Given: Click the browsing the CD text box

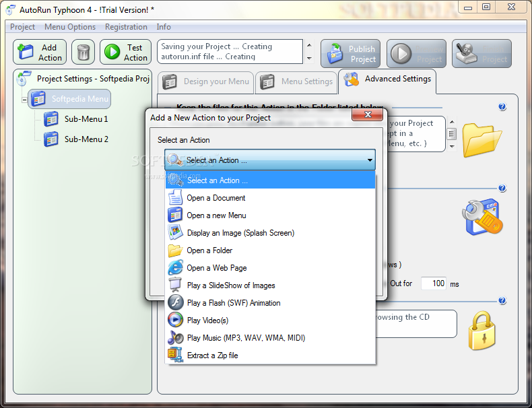Looking at the screenshot, I should click(416, 324).
